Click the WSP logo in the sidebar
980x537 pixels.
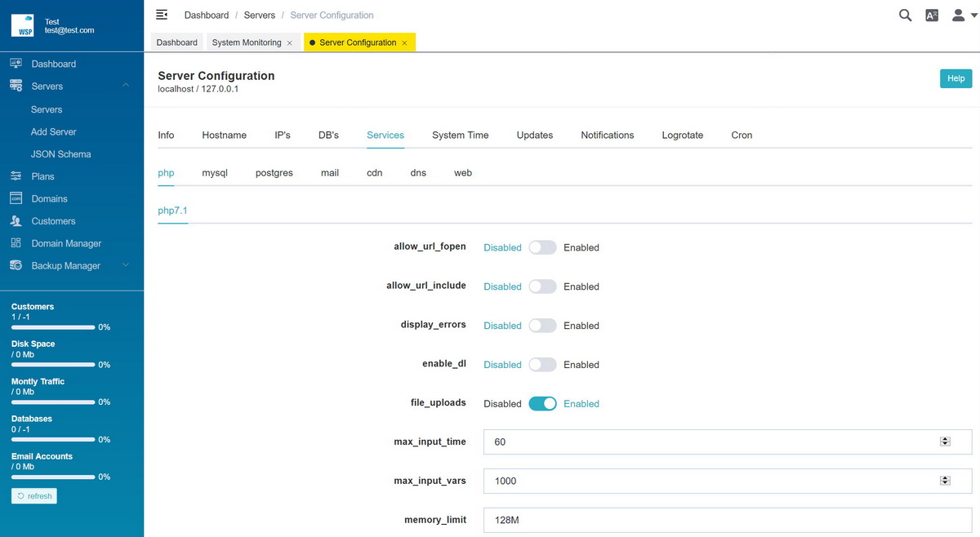[22, 25]
